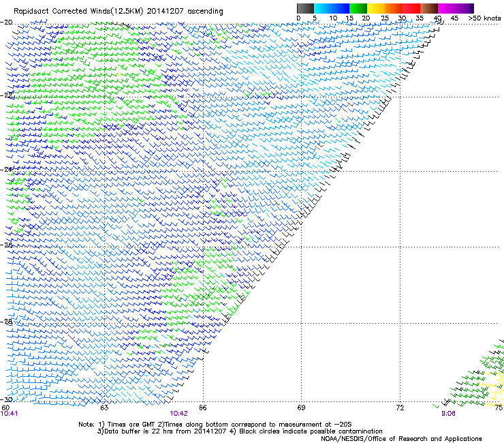504x443 pixels.
Task: Click the cyan 5-10 knots legend color
Action: (x=322, y=8)
